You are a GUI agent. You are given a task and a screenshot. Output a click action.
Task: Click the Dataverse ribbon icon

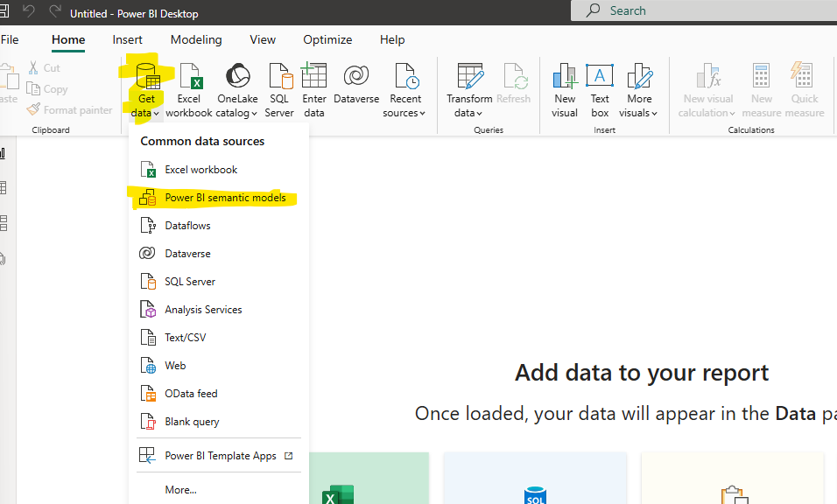(356, 77)
